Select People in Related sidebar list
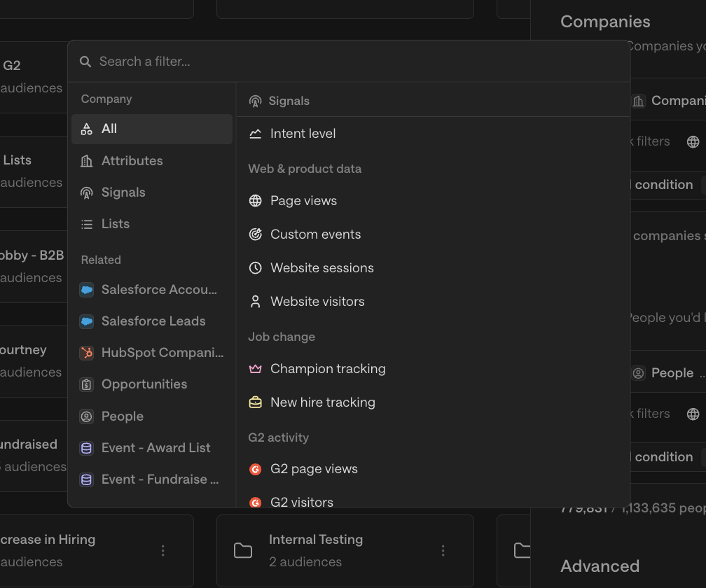 [152, 416]
